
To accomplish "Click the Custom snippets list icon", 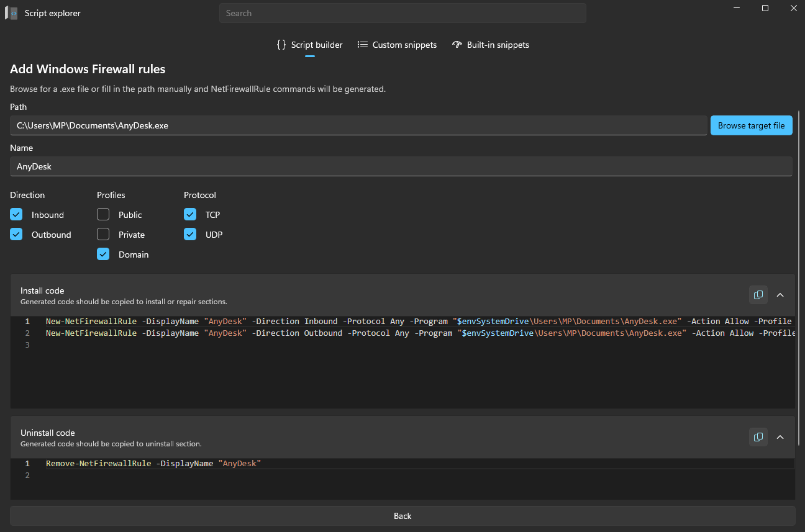I will pyautogui.click(x=363, y=45).
